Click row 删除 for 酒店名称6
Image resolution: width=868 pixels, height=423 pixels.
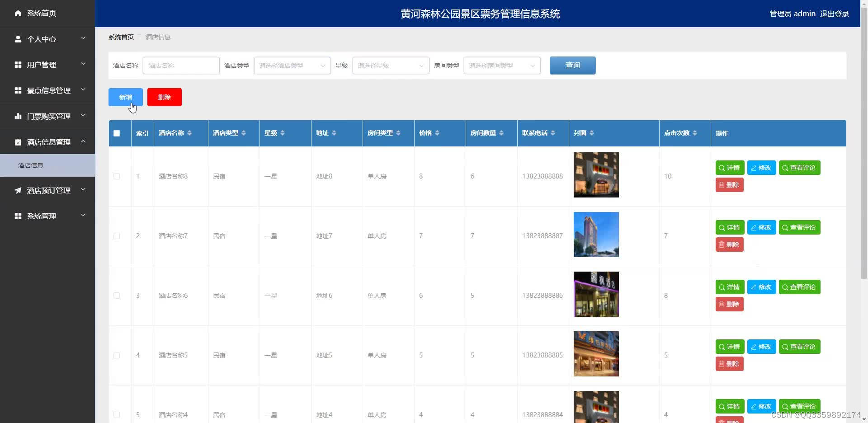click(x=729, y=304)
